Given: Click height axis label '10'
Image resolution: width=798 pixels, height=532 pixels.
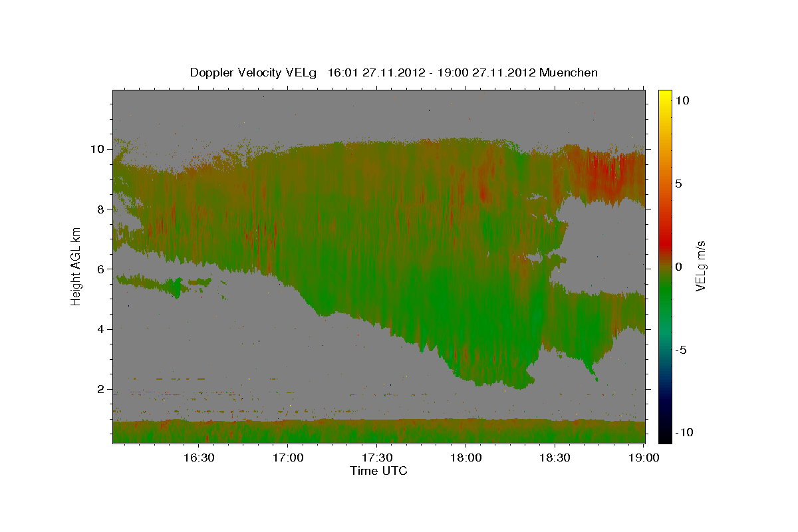Looking at the screenshot, I should pyautogui.click(x=99, y=149).
